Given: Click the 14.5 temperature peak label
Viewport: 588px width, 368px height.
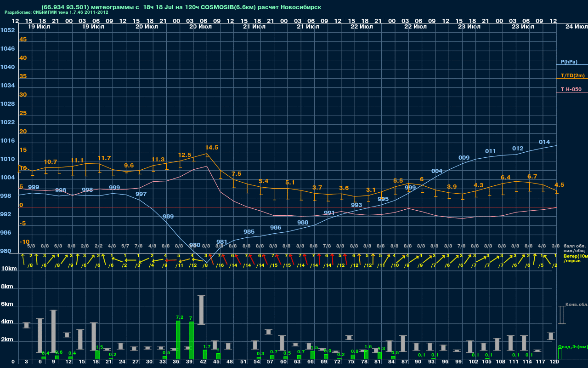Looking at the screenshot, I should click(212, 148).
